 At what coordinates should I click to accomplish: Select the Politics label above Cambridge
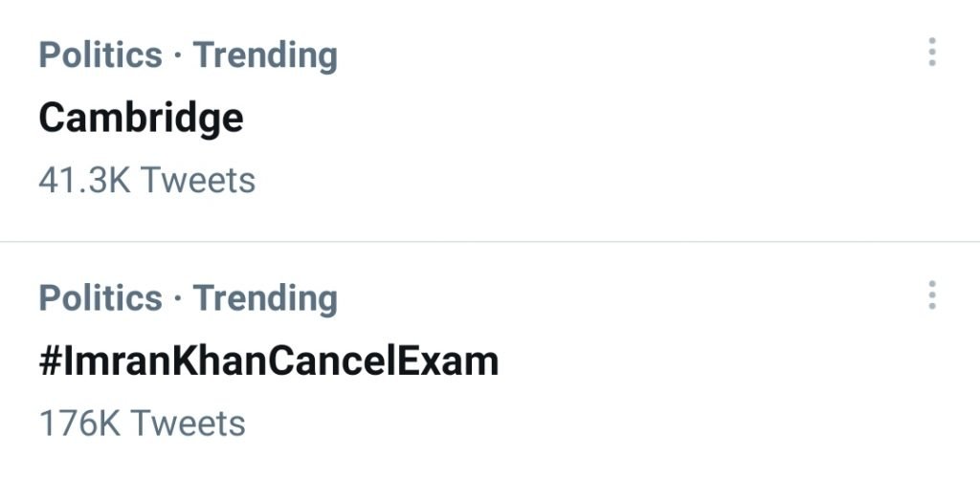pyautogui.click(x=100, y=55)
